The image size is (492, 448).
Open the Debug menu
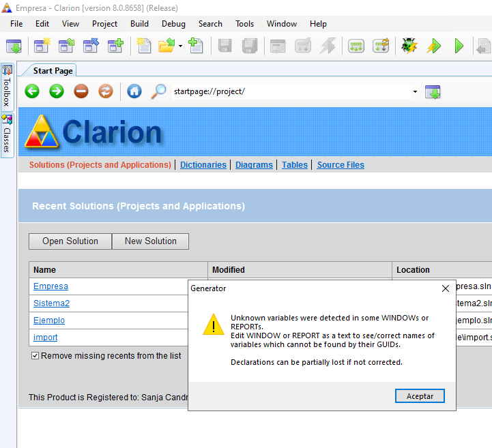173,24
